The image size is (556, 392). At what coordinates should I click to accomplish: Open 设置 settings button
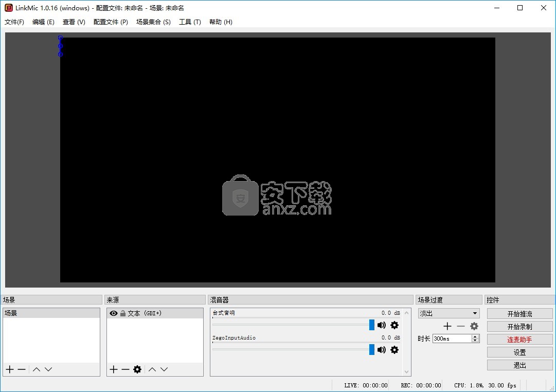coord(520,352)
